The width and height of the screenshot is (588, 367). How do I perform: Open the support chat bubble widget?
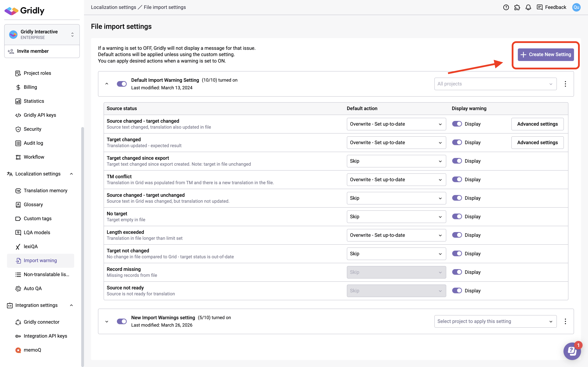(x=572, y=351)
